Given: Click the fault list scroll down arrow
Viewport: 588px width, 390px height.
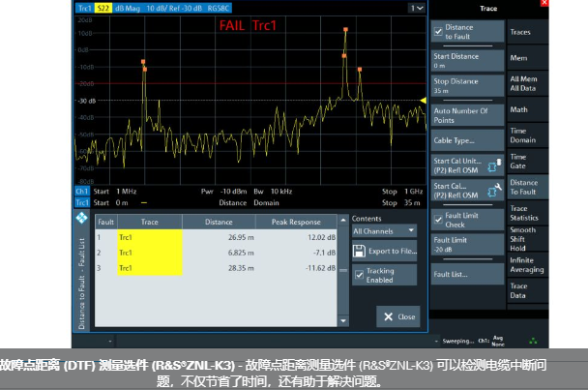Looking at the screenshot, I should (x=342, y=321).
